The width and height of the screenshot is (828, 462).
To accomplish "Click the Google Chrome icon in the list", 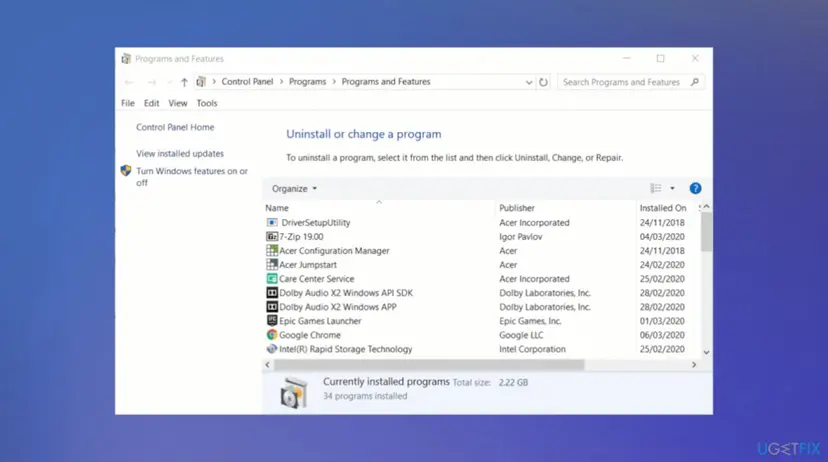I will click(271, 335).
